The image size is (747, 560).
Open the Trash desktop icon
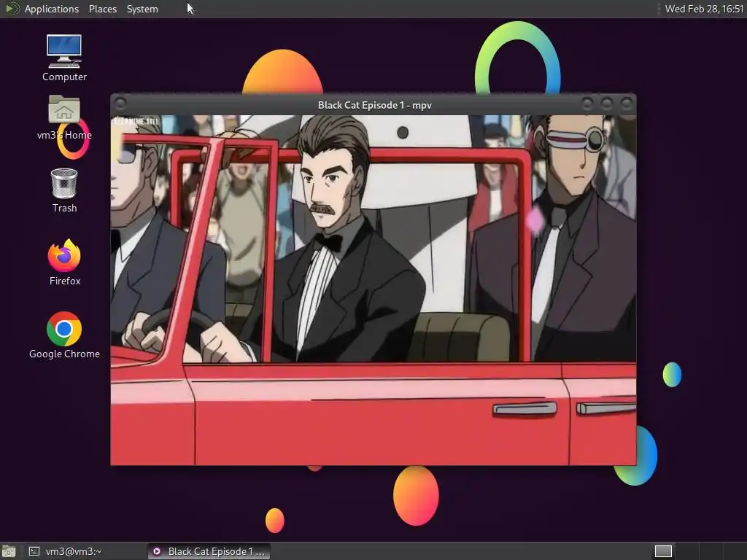point(64,190)
